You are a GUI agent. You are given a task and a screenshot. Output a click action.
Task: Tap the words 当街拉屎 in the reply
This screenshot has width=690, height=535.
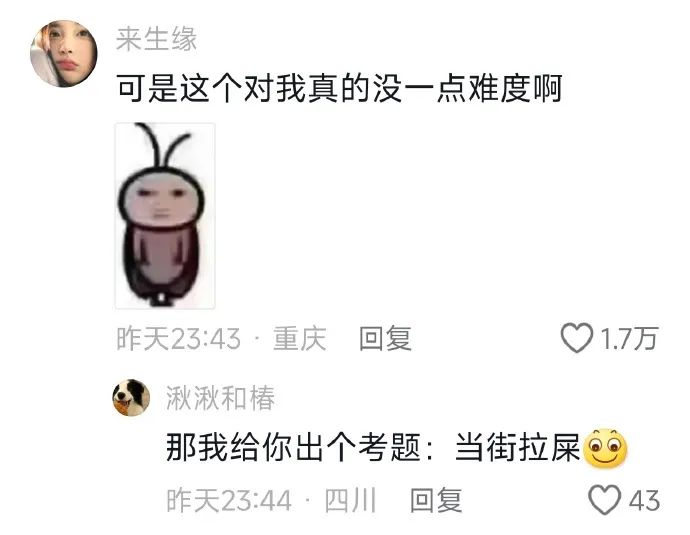[x=518, y=447]
